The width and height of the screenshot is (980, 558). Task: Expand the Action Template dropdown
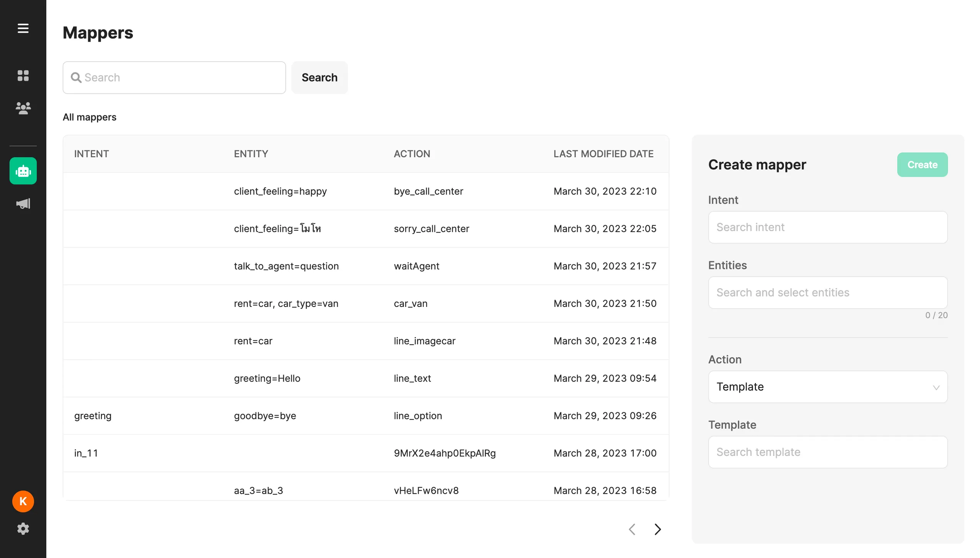[x=828, y=387]
